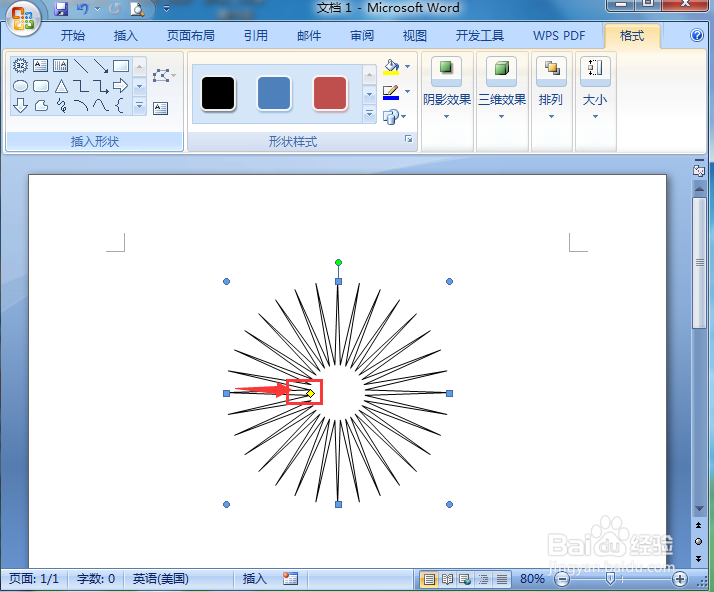Viewport: 714px width, 592px height.
Task: Click the zoom in plus button
Action: [680, 579]
